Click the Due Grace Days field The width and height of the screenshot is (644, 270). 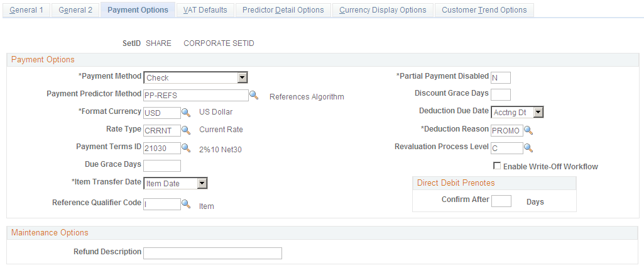[162, 166]
